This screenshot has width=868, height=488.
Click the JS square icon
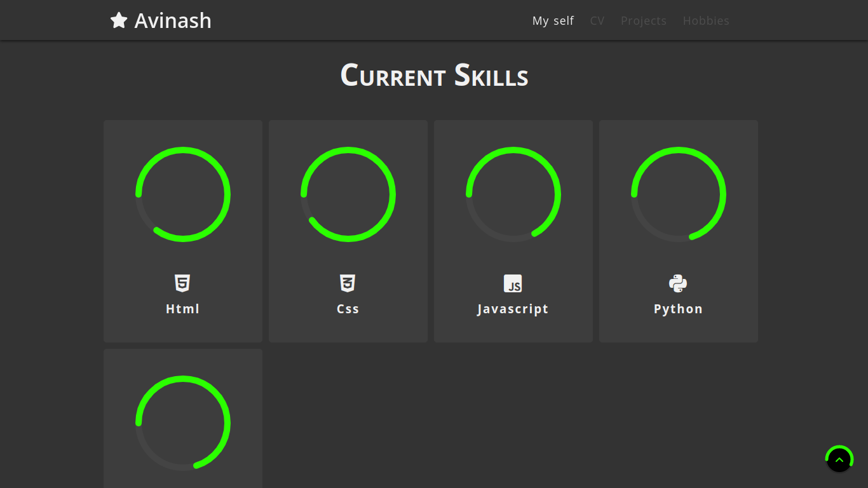513,283
